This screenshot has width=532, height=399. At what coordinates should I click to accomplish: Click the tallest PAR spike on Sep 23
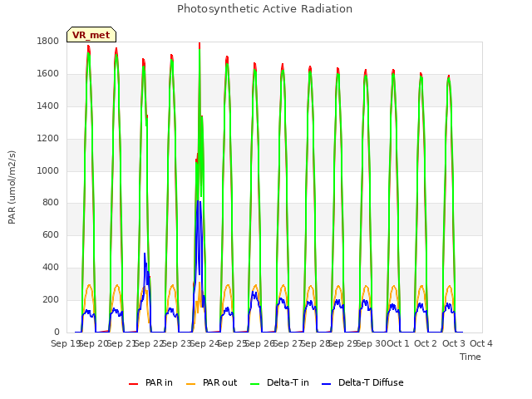tap(199, 45)
